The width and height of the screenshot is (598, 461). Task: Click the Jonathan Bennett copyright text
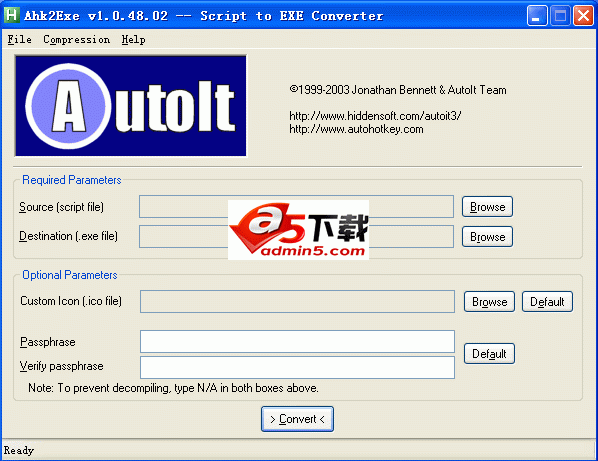tap(398, 90)
